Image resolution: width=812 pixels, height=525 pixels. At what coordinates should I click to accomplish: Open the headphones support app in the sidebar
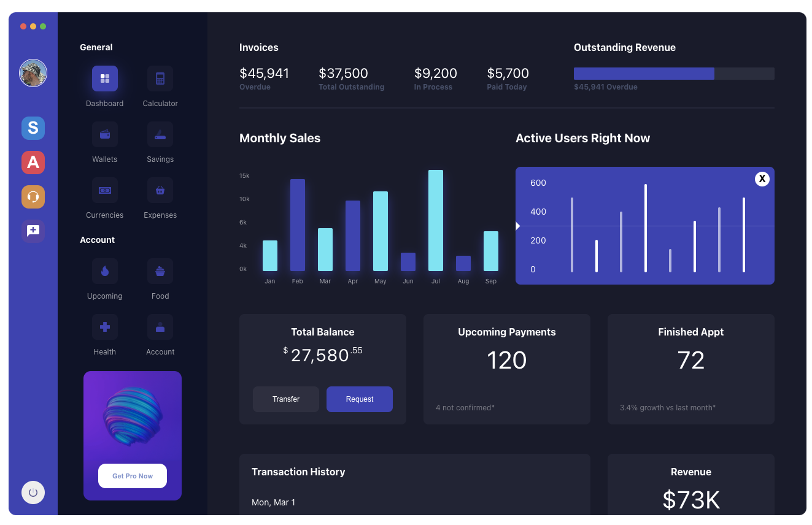tap(33, 197)
